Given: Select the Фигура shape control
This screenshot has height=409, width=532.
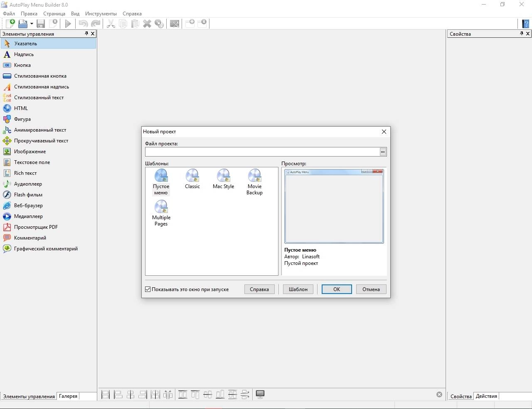Looking at the screenshot, I should 48,119.
